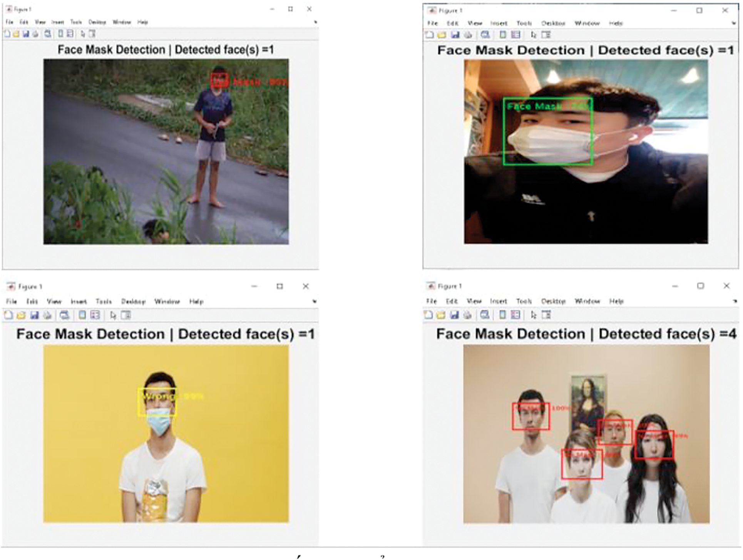The width and height of the screenshot is (743, 560).
Task: Toggle Insert Colorbar in yellow-background figure window
Action: tap(82, 315)
